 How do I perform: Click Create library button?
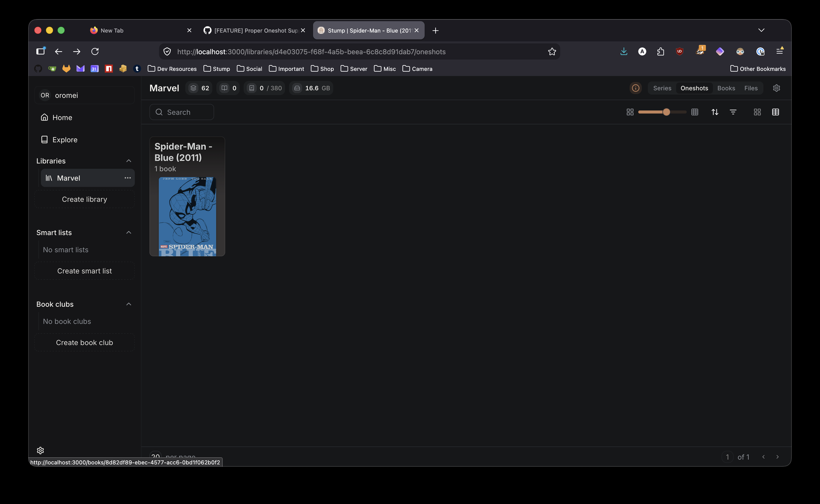[x=85, y=199]
